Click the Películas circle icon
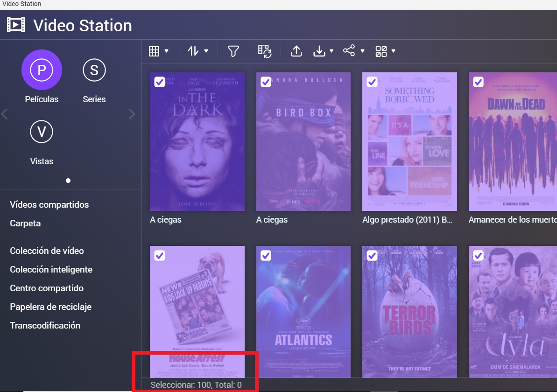The image size is (557, 392). [42, 70]
